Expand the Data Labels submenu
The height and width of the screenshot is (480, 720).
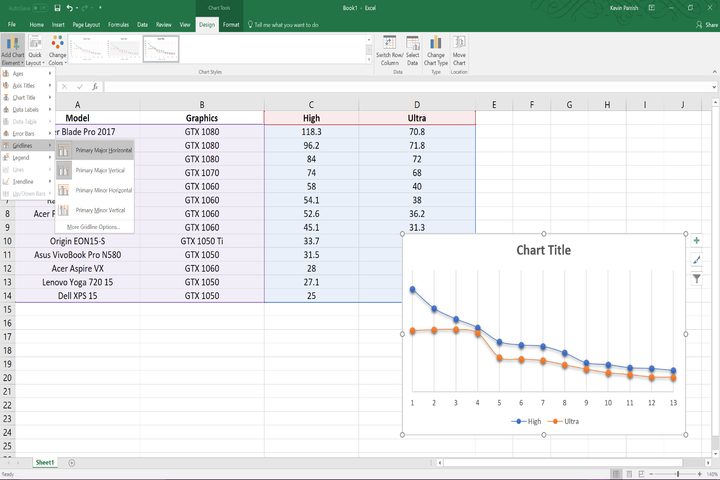[x=28, y=109]
